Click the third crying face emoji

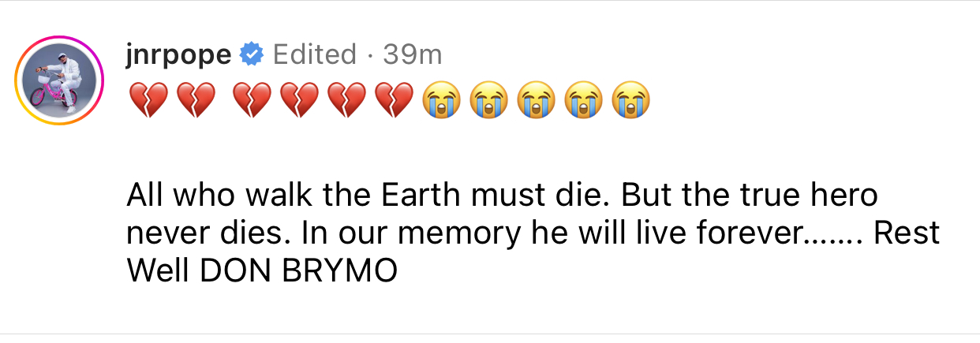[x=537, y=101]
